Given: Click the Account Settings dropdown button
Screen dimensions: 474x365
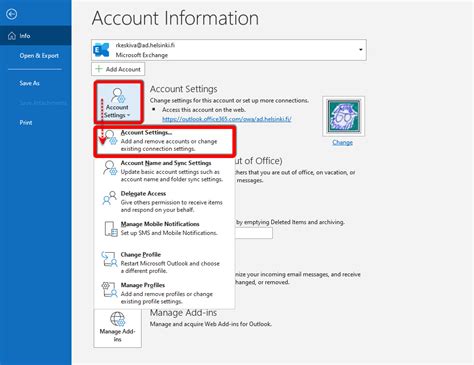Looking at the screenshot, I should point(119,102).
